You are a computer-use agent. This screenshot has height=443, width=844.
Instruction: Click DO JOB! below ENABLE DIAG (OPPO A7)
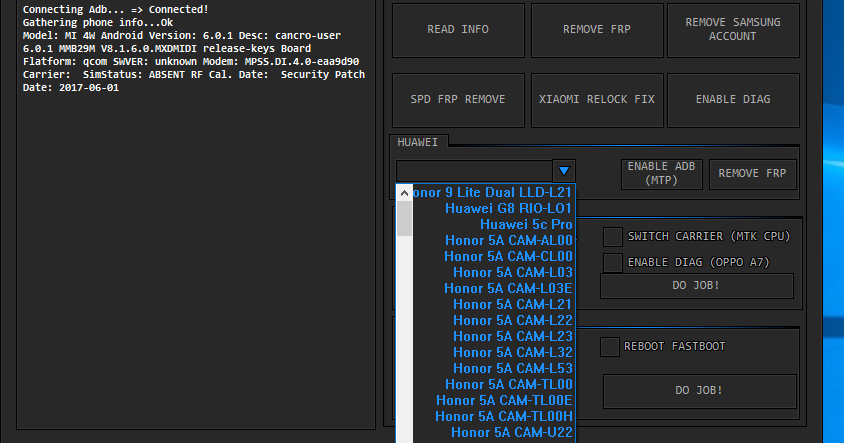point(697,286)
